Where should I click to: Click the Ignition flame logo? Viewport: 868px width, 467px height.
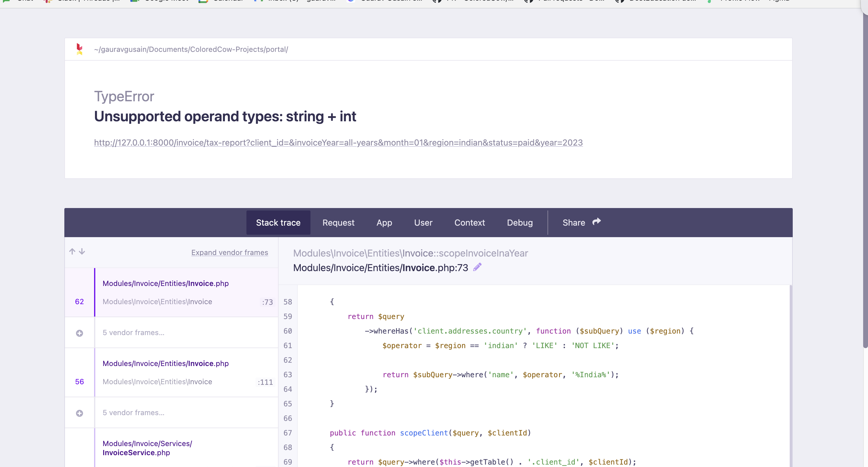[80, 49]
